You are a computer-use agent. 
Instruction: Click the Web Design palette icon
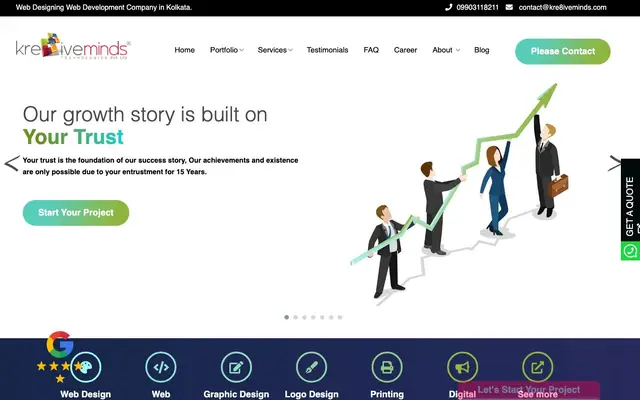point(86,367)
